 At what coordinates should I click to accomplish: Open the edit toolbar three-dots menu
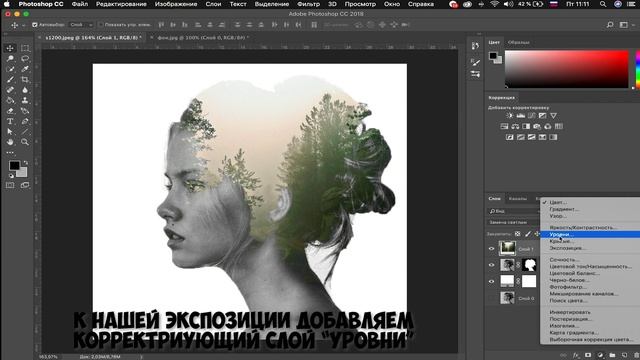10,153
